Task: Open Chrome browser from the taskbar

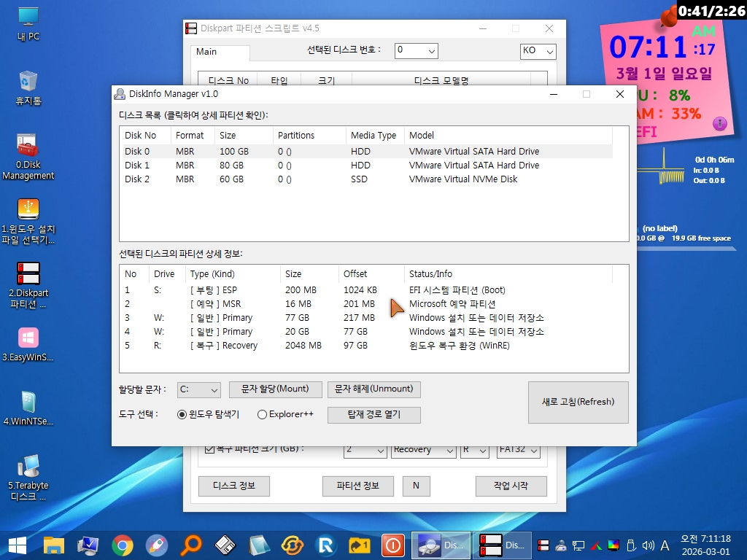Action: 123,545
